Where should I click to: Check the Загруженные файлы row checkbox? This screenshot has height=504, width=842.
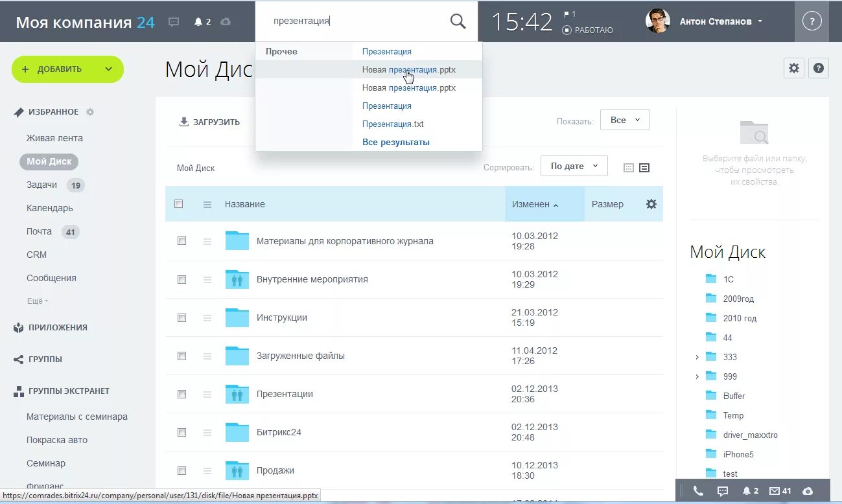click(x=181, y=356)
